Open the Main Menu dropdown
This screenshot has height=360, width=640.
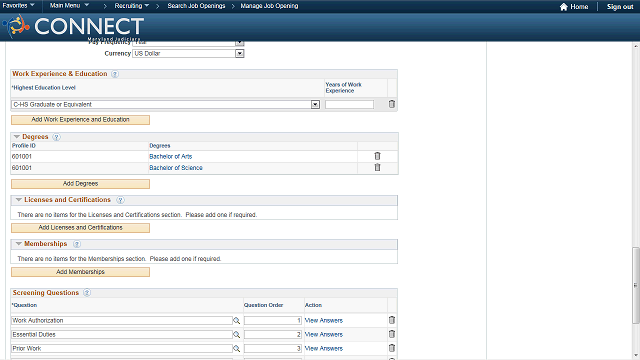69,6
